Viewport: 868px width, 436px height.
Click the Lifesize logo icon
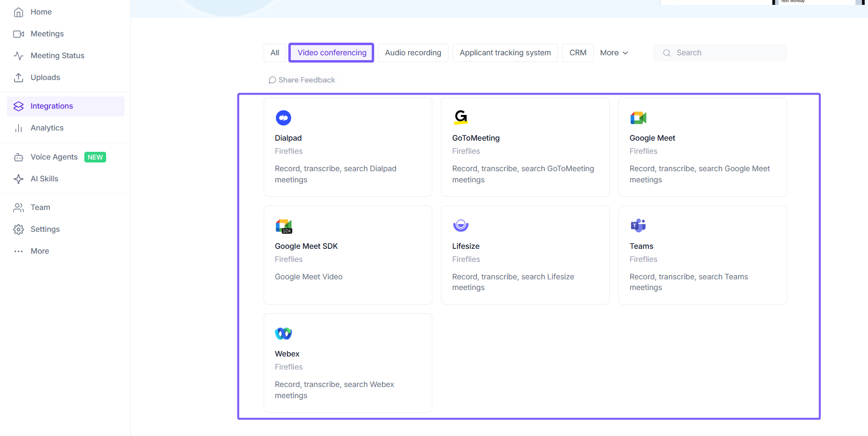click(461, 226)
